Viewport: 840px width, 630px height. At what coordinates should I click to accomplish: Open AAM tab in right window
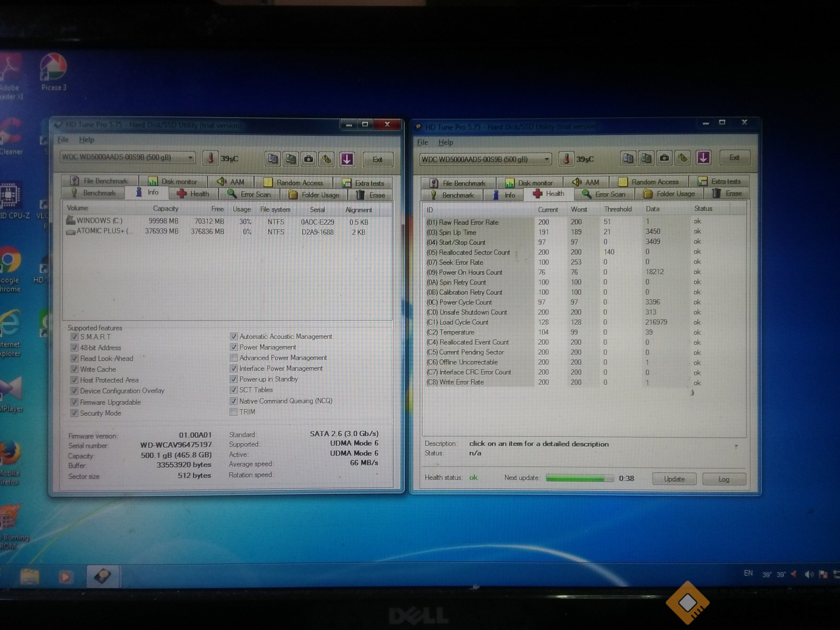click(586, 182)
